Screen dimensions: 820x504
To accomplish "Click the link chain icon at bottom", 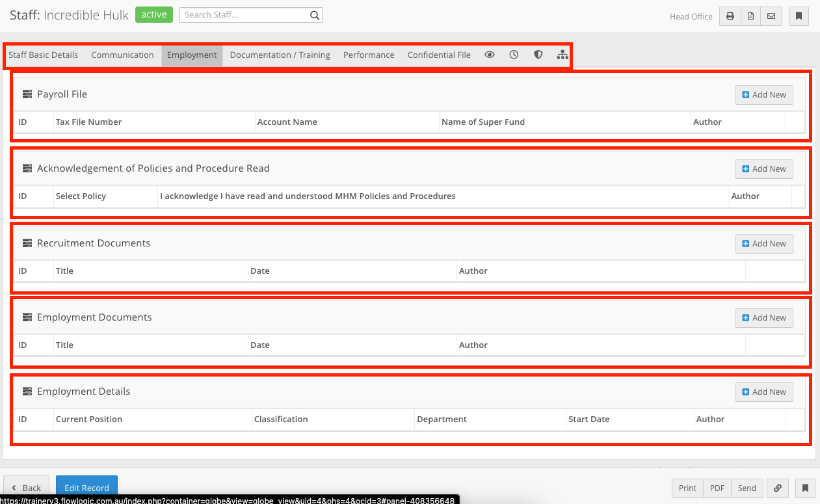I will click(777, 488).
